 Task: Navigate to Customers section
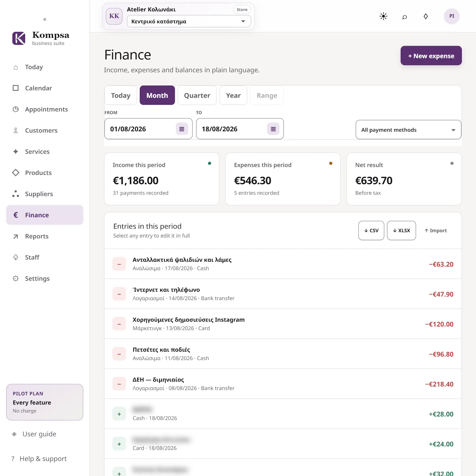coord(45,130)
